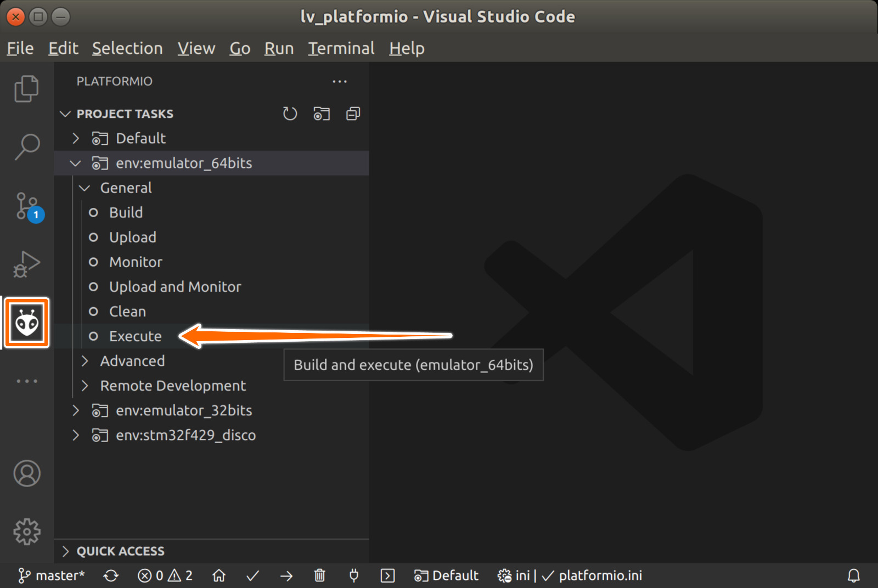Open the Edit menu

[x=63, y=48]
